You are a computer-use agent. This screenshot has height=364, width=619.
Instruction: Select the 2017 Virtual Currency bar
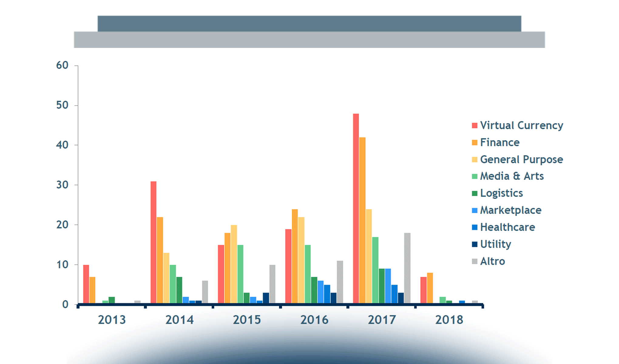(x=356, y=209)
